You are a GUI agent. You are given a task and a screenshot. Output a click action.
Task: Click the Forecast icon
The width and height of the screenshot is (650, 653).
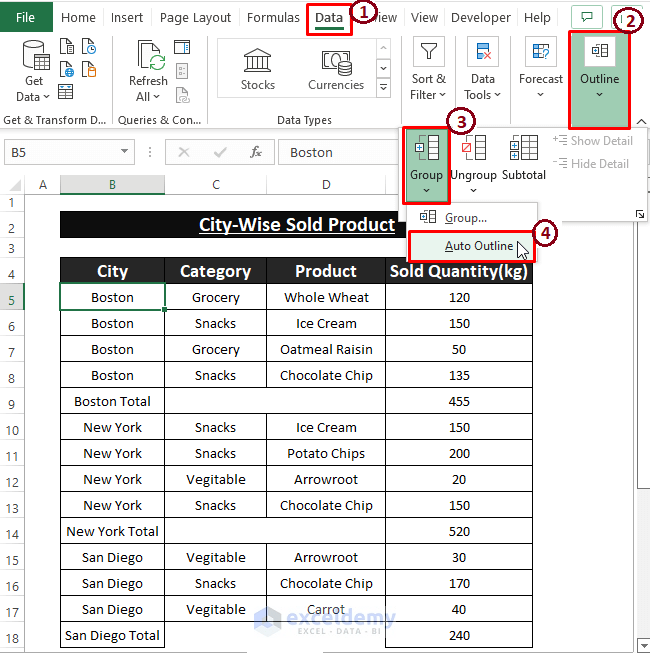coord(540,51)
